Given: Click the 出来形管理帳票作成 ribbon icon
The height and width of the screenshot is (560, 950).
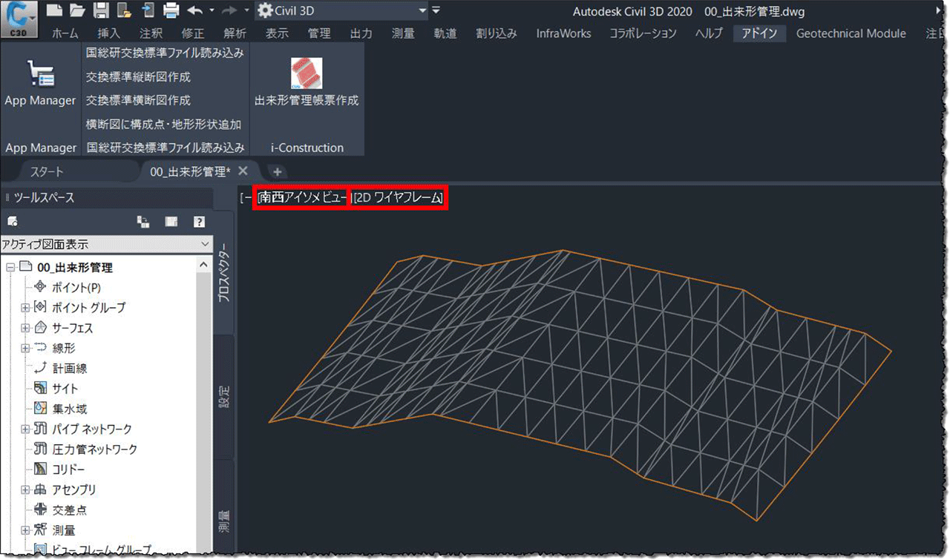Looking at the screenshot, I should click(x=306, y=74).
